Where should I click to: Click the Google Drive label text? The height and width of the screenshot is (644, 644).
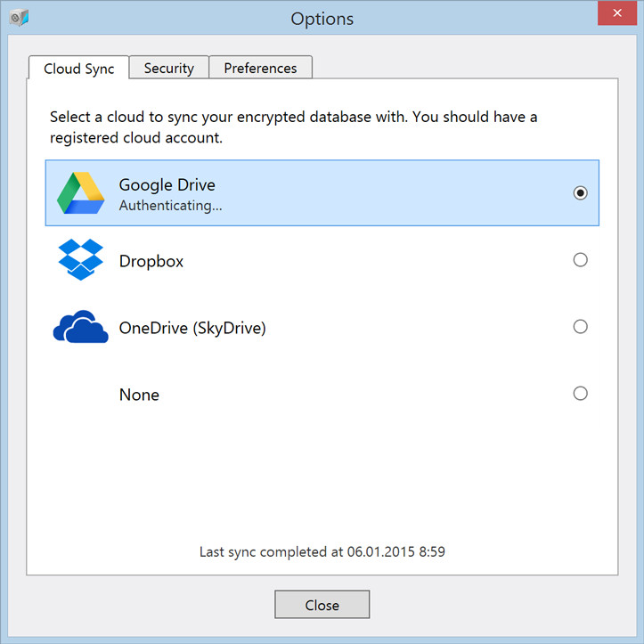coord(167,185)
